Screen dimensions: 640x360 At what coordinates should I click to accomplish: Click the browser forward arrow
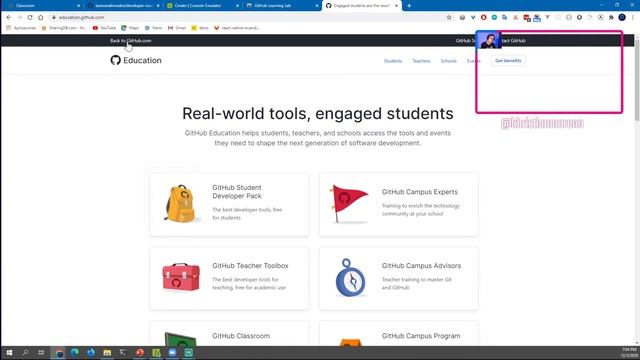(x=19, y=18)
